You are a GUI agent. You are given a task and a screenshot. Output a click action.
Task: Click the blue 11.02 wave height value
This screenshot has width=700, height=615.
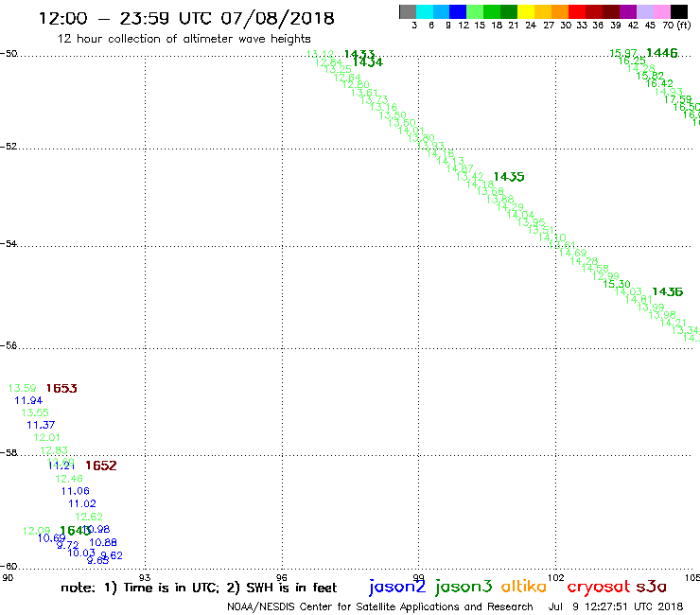(x=82, y=503)
